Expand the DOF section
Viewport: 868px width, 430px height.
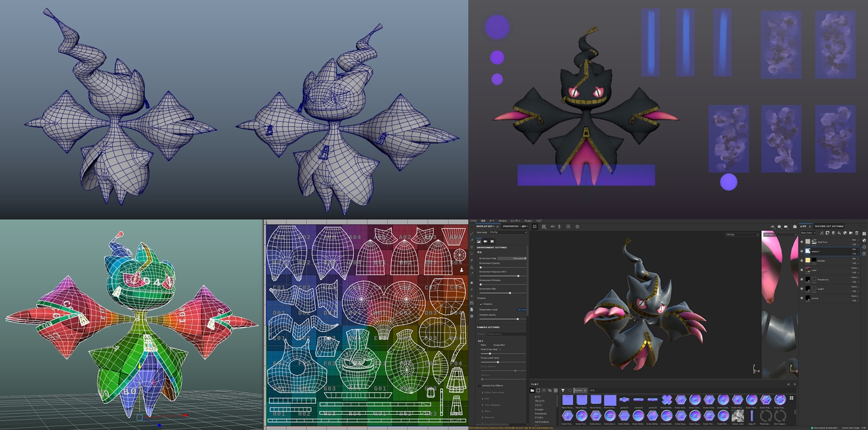486,399
